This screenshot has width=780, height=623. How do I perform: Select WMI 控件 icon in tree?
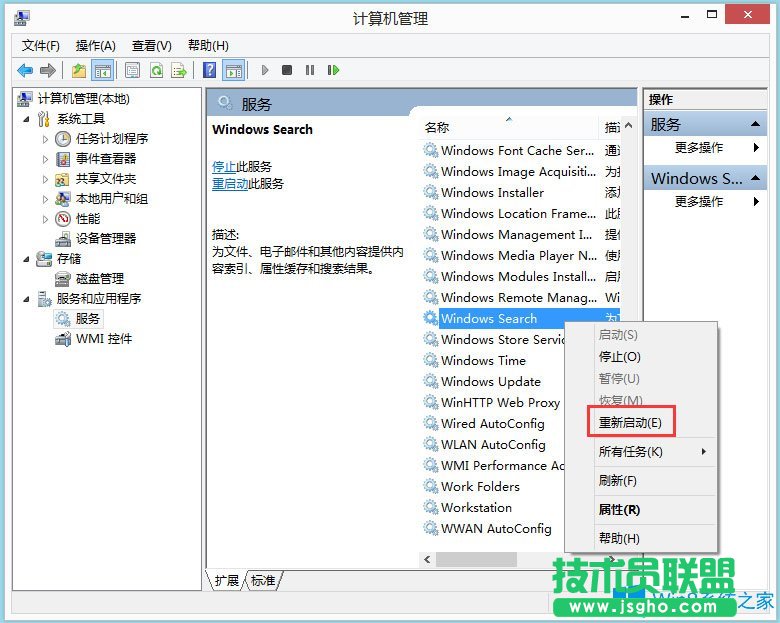point(63,339)
